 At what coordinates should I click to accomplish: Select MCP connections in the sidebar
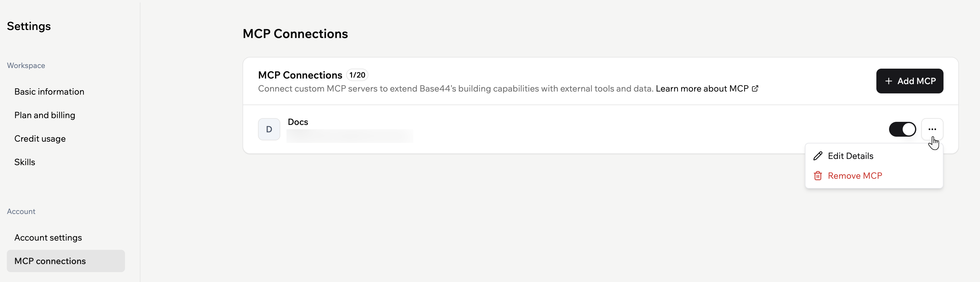[50, 261]
